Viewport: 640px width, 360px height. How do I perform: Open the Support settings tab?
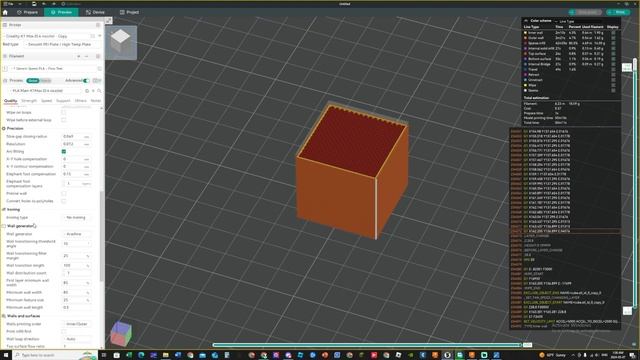(x=63, y=100)
